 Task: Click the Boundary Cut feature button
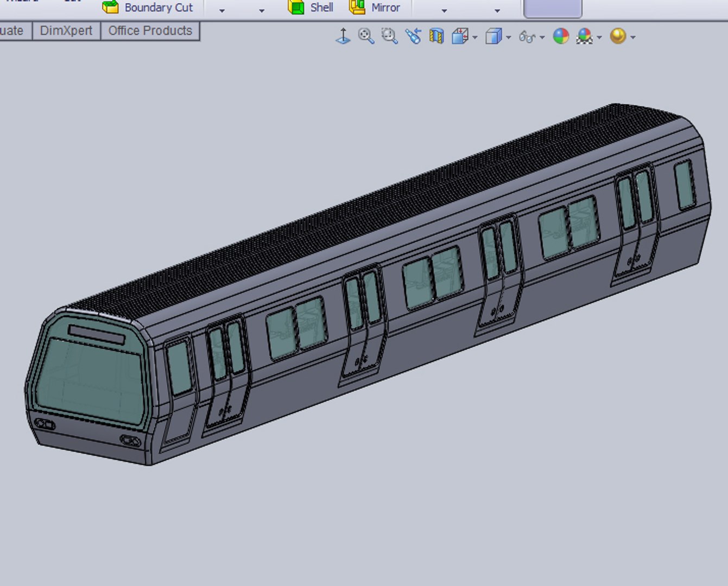click(148, 8)
